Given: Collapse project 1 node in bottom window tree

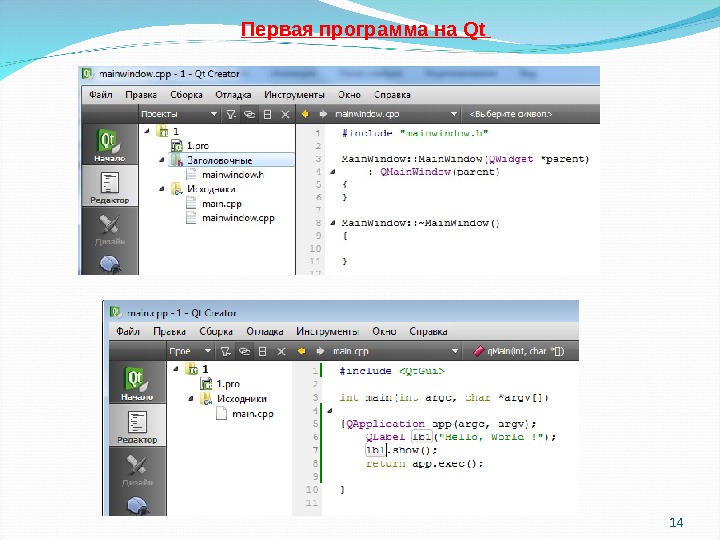Looking at the screenshot, I should point(175,369).
